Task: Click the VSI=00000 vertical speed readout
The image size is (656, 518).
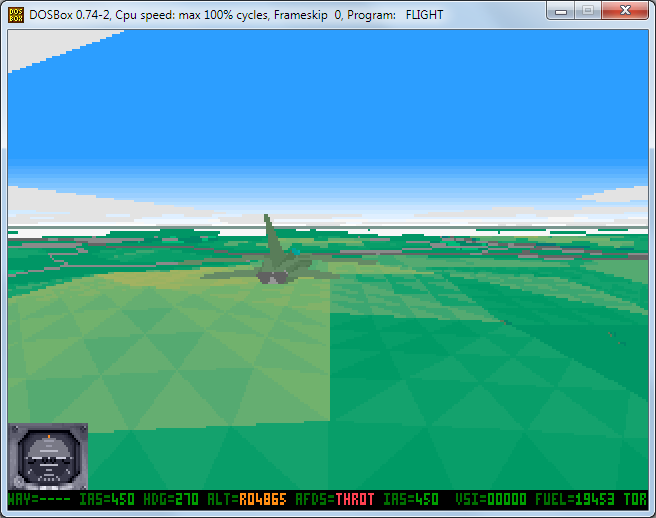Action: [x=491, y=499]
